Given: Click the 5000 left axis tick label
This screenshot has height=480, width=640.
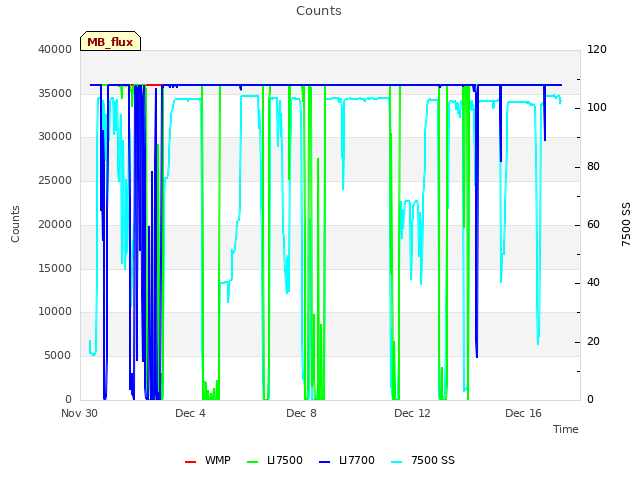Looking at the screenshot, I should point(58,356).
